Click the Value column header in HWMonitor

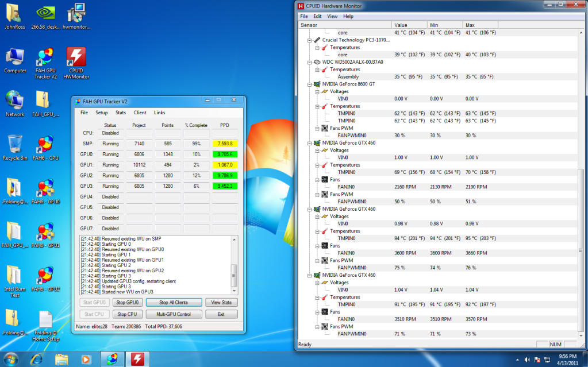409,25
